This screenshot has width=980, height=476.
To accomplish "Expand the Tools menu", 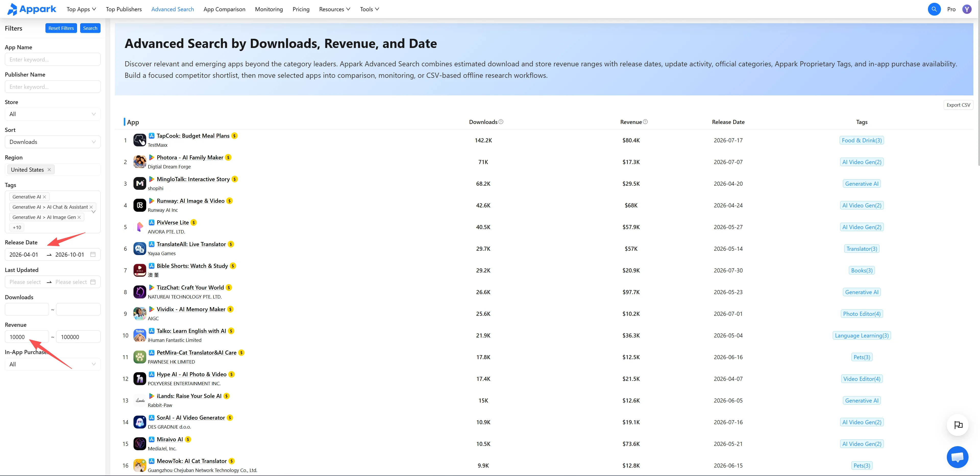I will 369,9.
